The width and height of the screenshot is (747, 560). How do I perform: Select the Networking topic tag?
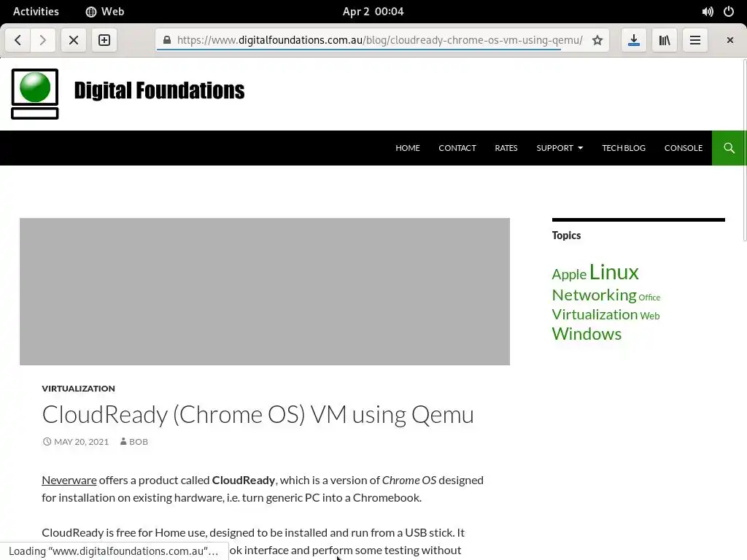point(594,295)
